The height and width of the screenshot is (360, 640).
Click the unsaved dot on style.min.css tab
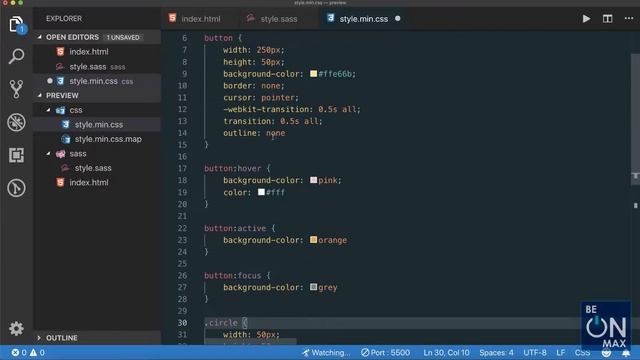click(x=398, y=18)
